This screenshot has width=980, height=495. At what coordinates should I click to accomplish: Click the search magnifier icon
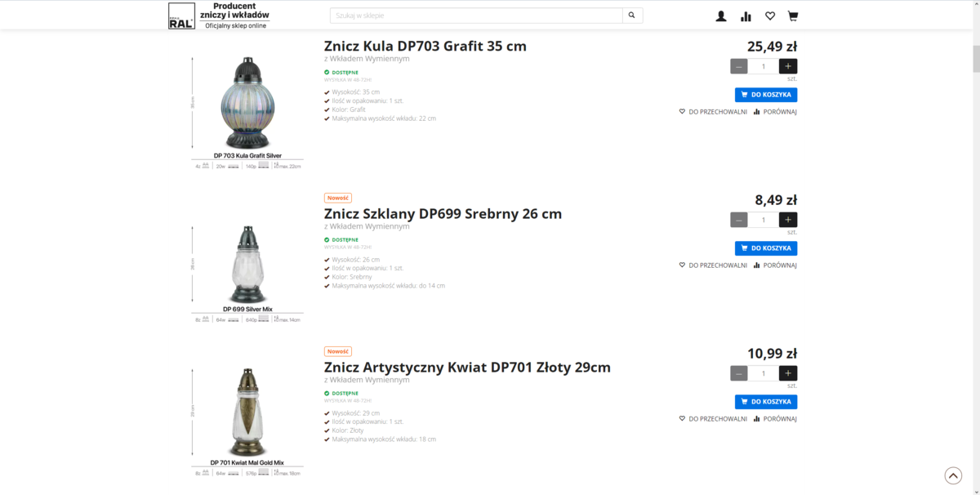(632, 16)
